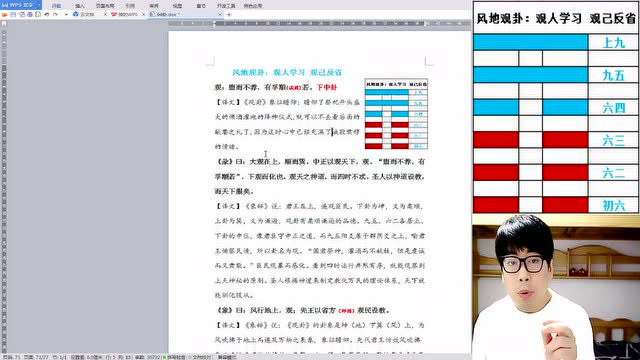Click the undo arrow icon
The height and width of the screenshot is (360, 640).
point(47,14)
